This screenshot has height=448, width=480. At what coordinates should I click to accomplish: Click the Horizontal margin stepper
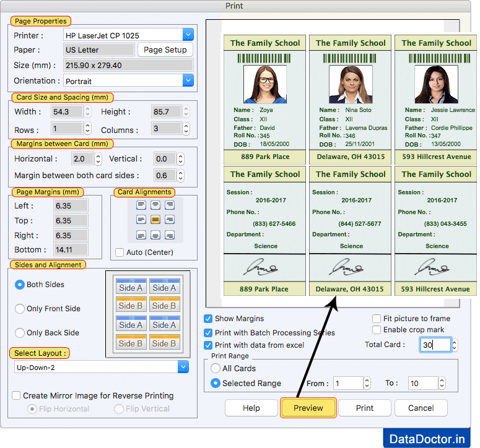[98, 158]
